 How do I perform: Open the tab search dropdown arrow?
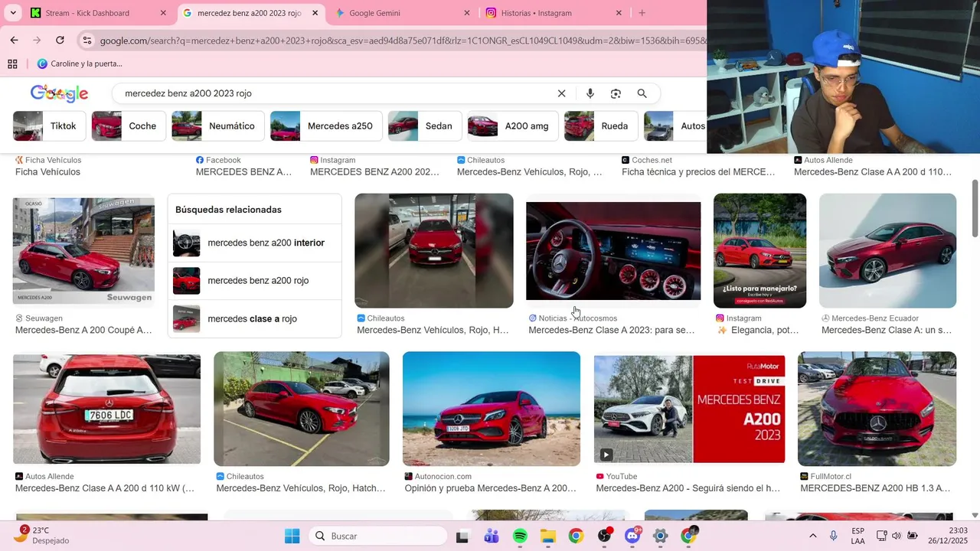point(12,13)
